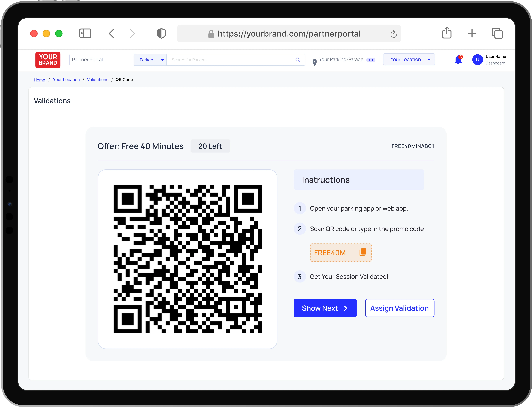Open a new tab with plus icon
The height and width of the screenshot is (407, 532).
472,33
